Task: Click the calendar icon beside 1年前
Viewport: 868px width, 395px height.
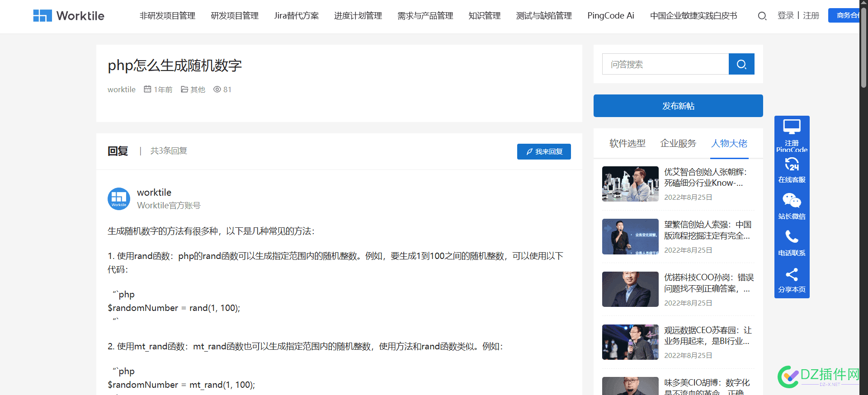Action: [147, 89]
